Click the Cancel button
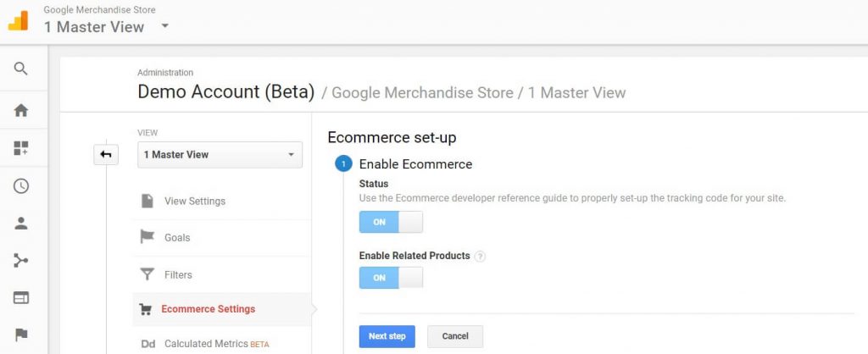Screen dimensions: 868x354 455,336
